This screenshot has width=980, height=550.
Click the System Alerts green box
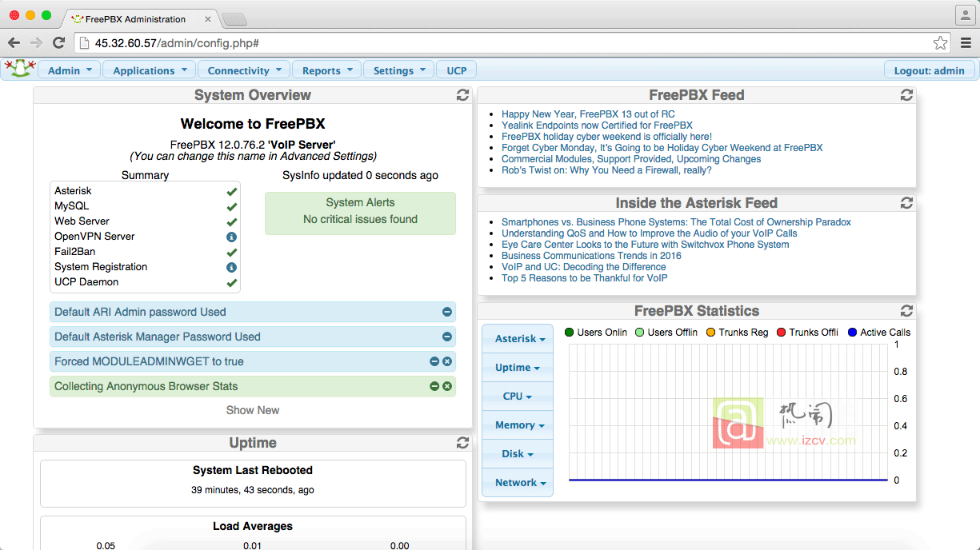pos(360,213)
